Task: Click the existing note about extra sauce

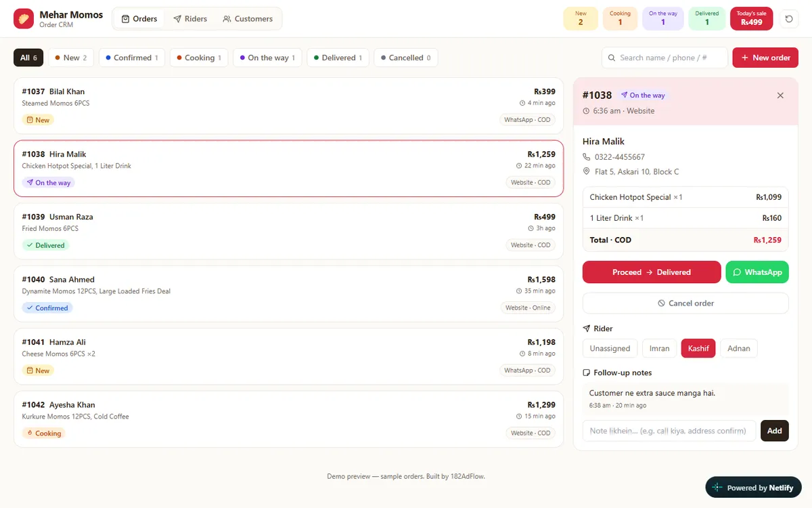Action: pos(685,399)
